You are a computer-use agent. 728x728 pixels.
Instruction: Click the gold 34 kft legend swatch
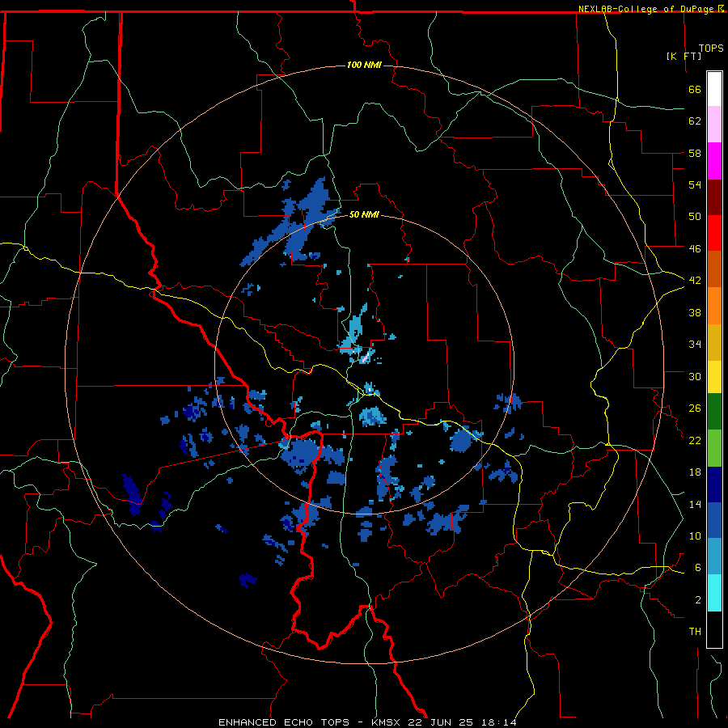click(714, 342)
